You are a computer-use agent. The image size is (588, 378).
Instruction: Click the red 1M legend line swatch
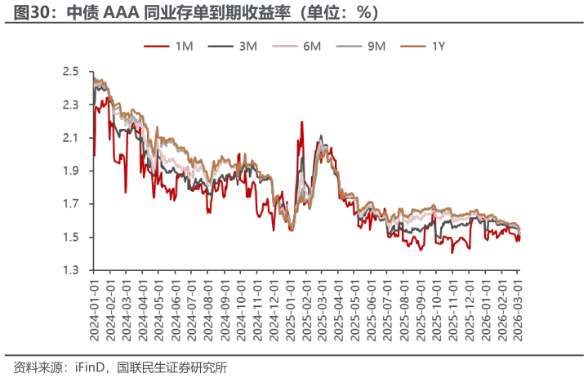157,47
